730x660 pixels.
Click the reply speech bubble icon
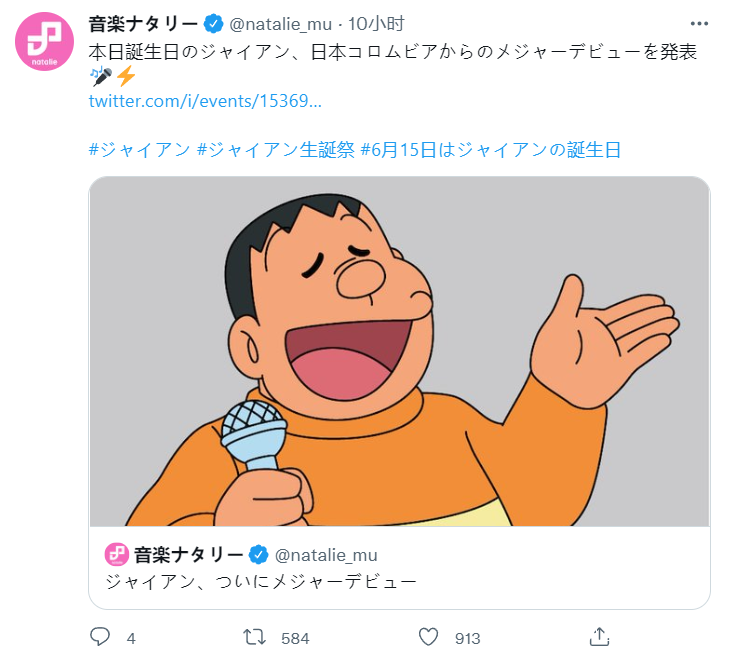100,637
